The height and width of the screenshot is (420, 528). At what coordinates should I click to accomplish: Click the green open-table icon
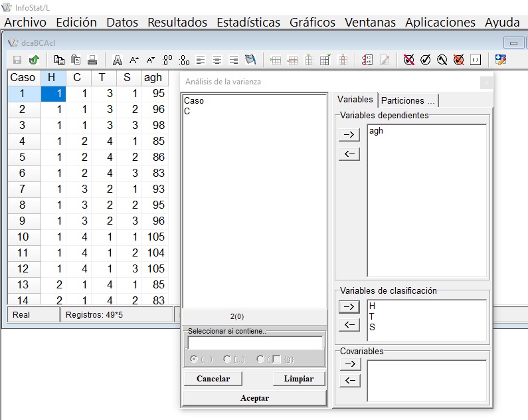34,60
